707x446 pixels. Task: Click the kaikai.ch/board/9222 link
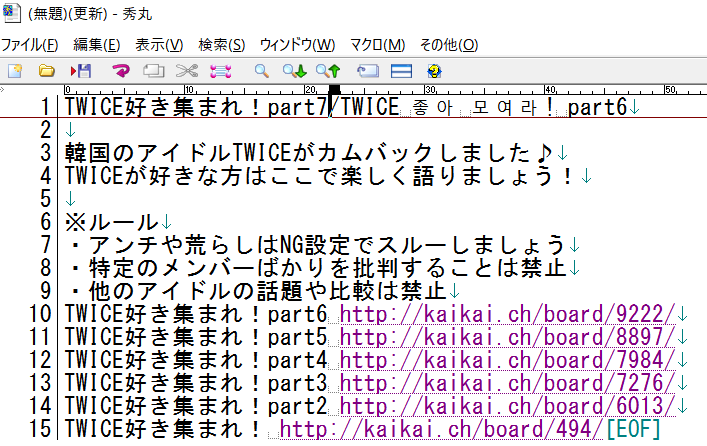coord(507,313)
